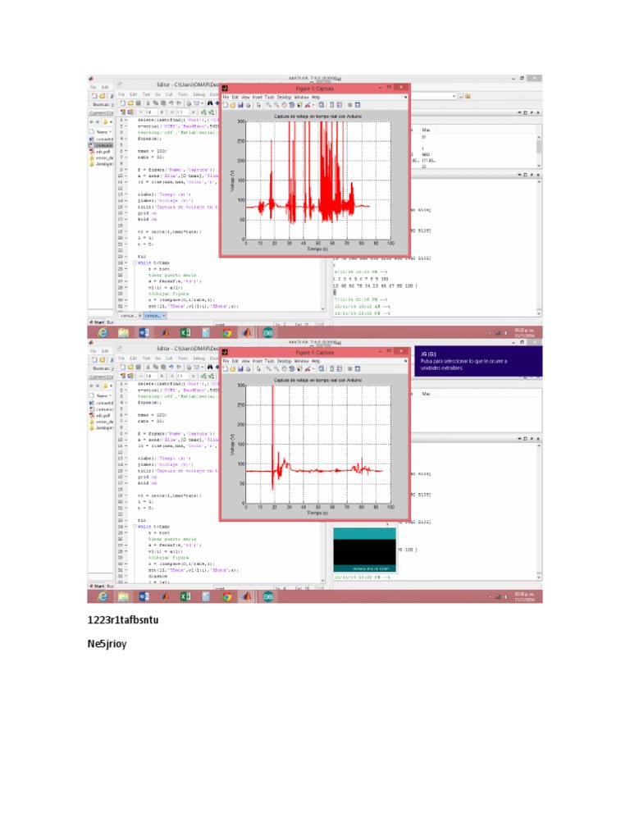Select Edit Plot arrow in upper Figure toolbar
Screen dimensions: 630x840
(x=258, y=105)
